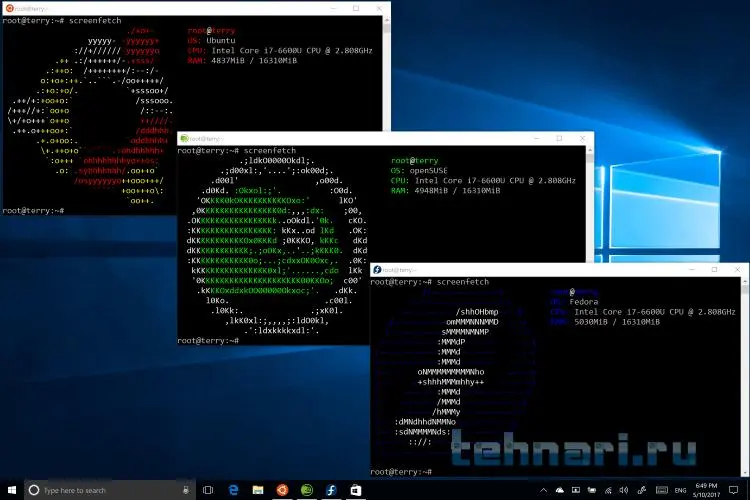Click the red 'root@terry' header in Ubuntu window
The height and width of the screenshot is (500, 750).
[211, 31]
